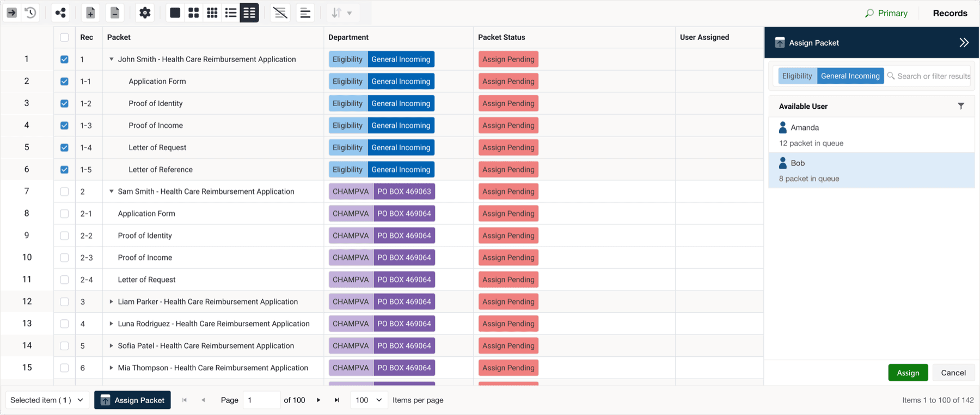980x415 pixels.
Task: Click the General Incoming tag in the panel filter
Action: pyautogui.click(x=850, y=76)
